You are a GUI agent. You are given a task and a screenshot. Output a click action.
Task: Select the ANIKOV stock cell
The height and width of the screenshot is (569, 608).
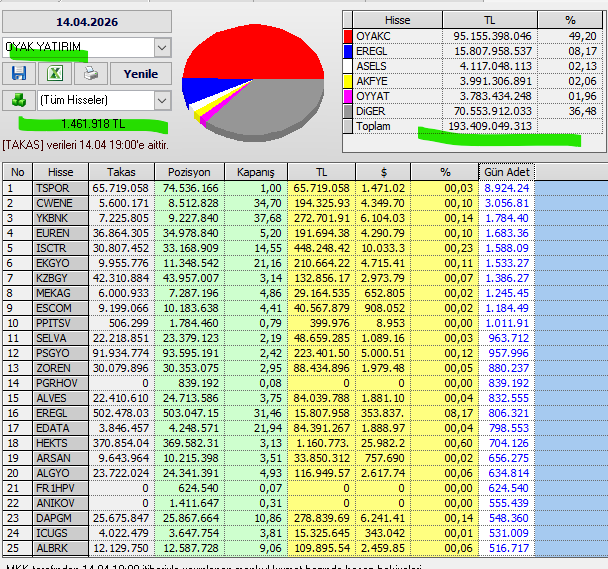coord(60,503)
